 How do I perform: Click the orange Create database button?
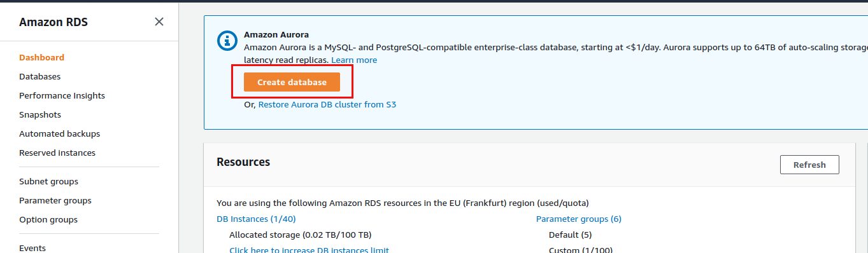(x=292, y=82)
